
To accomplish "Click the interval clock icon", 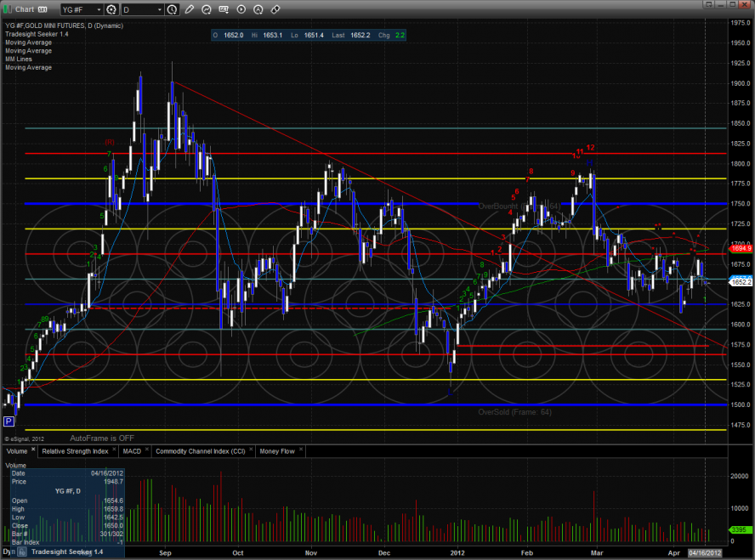I will pyautogui.click(x=173, y=10).
